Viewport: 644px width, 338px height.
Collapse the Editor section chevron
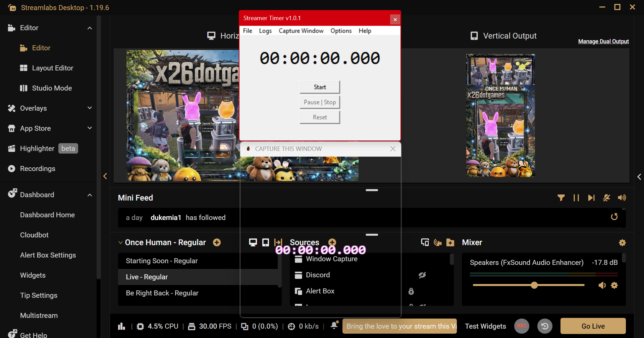click(90, 28)
